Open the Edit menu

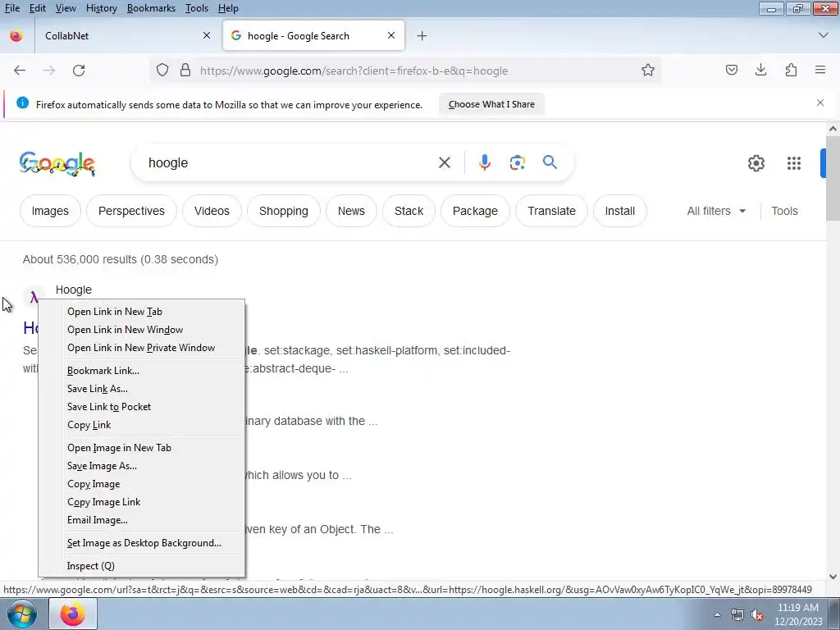[x=37, y=8]
